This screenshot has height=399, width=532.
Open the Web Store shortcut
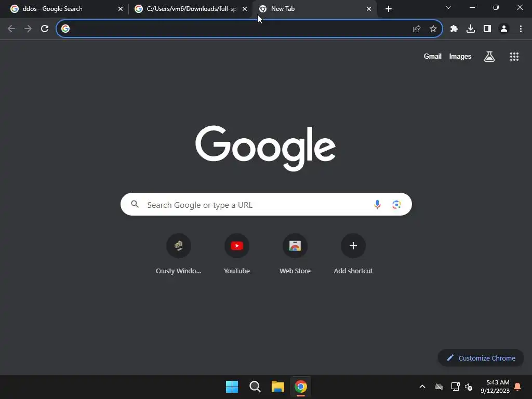click(295, 254)
